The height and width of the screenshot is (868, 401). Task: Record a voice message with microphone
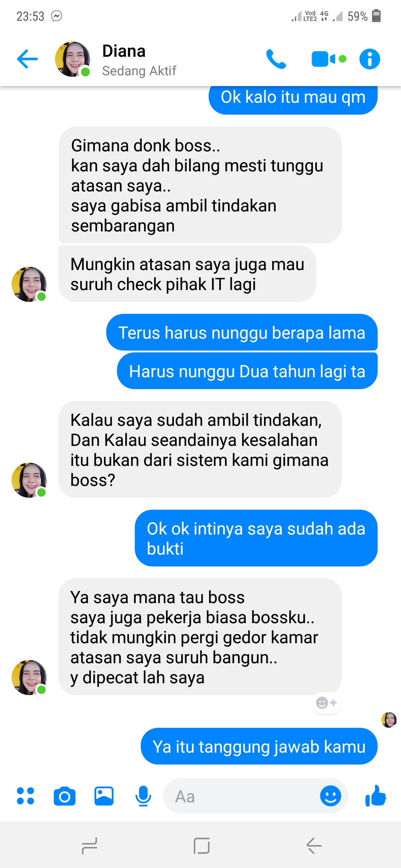click(x=143, y=796)
